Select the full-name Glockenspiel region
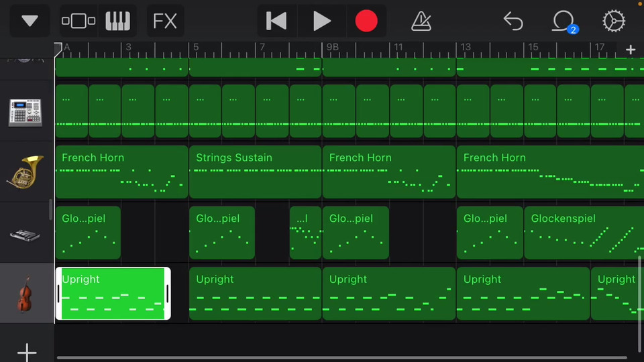The height and width of the screenshot is (362, 644). click(x=584, y=233)
